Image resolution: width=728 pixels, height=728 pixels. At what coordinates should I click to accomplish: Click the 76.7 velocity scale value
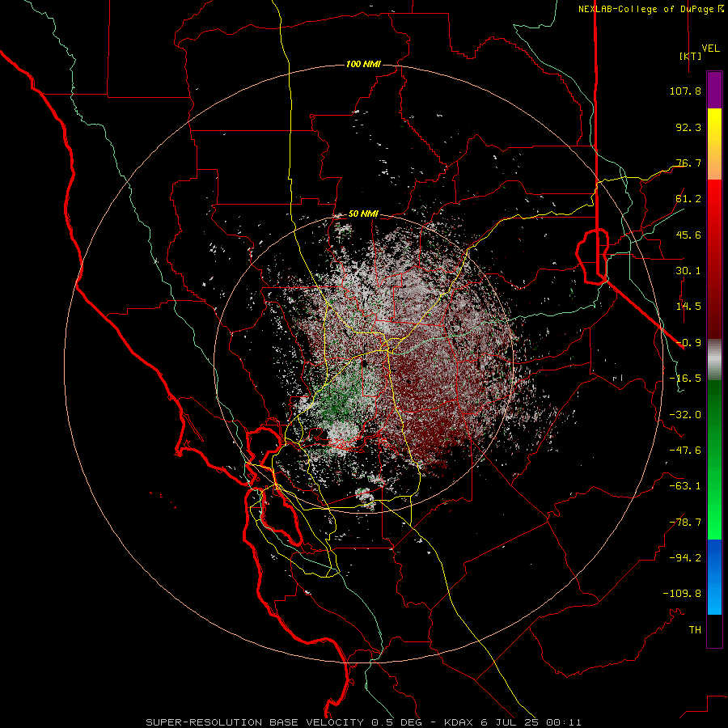click(x=688, y=163)
